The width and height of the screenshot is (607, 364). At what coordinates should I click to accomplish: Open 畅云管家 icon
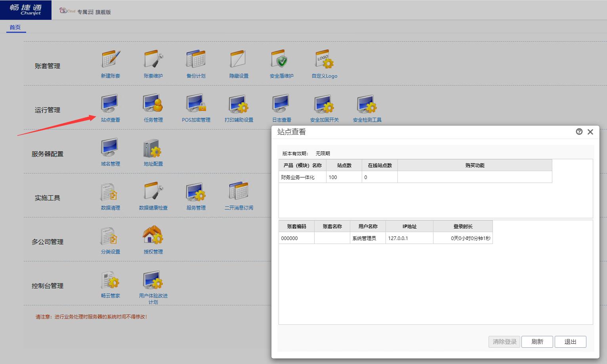click(111, 279)
